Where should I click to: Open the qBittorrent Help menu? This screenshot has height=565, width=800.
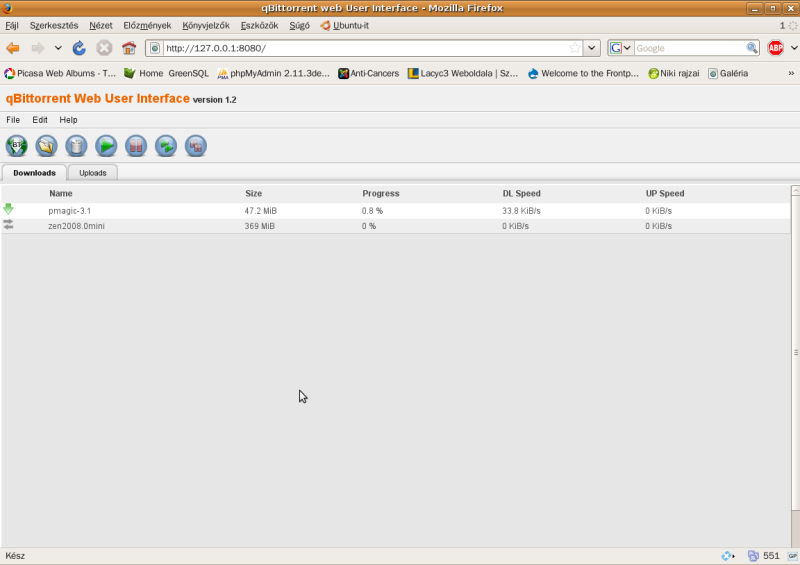point(68,120)
